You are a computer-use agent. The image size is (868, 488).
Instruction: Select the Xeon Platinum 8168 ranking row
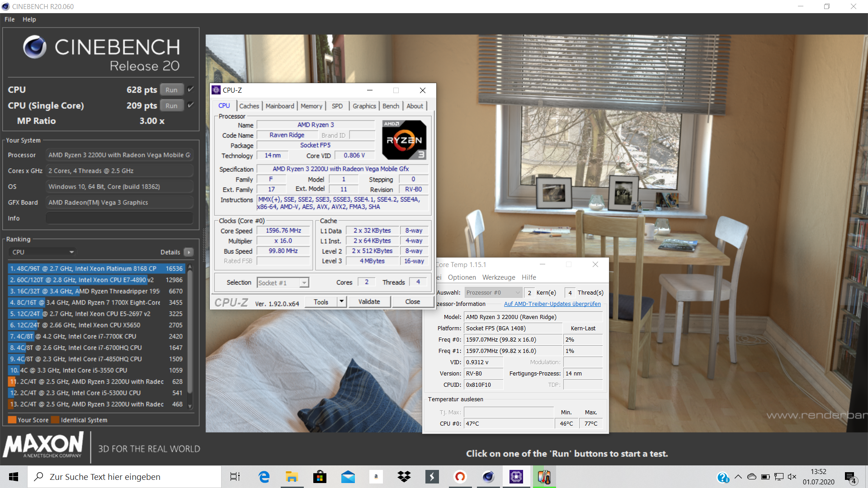[97, 268]
